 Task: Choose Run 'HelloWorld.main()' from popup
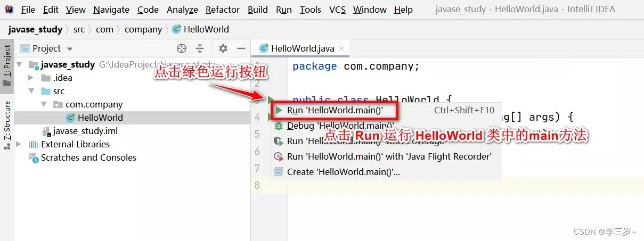[x=386, y=111]
